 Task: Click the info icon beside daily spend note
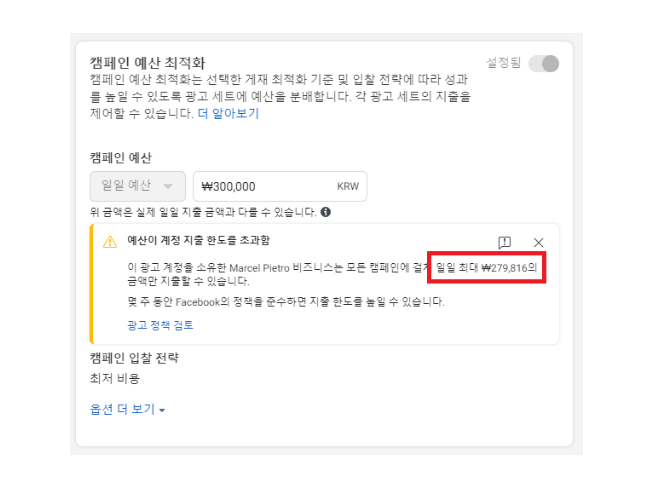326,212
